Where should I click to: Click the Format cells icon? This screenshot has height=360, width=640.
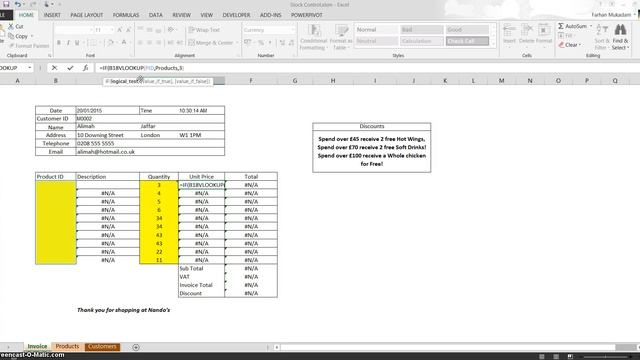[544, 30]
